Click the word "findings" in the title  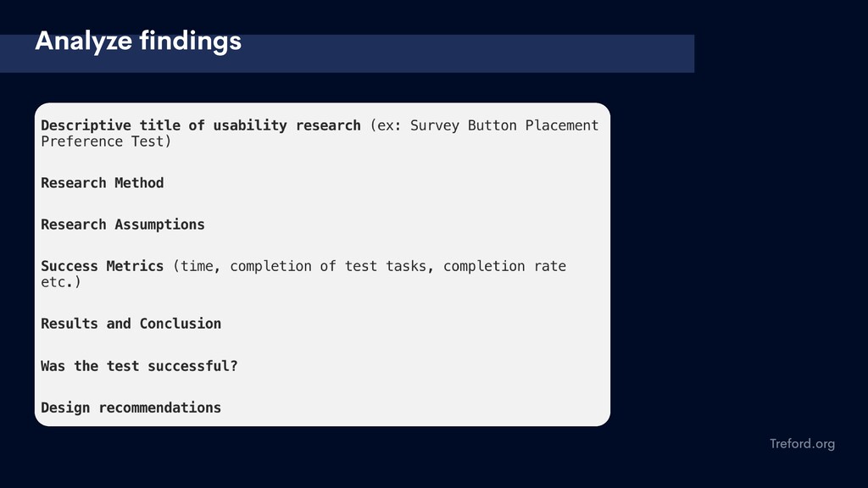point(191,41)
